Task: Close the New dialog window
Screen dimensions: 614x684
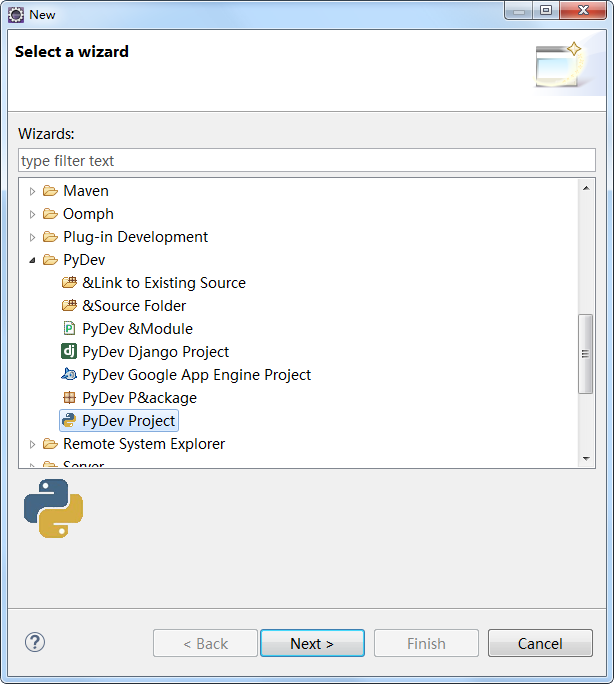Action: coord(583,10)
